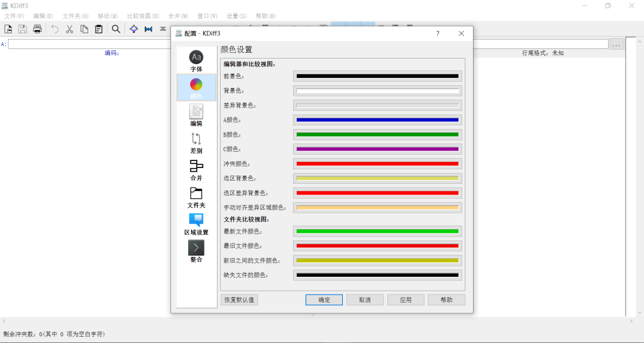644x343 pixels.
Task: Click the 行尾格式: 未知 label
Action: [543, 53]
